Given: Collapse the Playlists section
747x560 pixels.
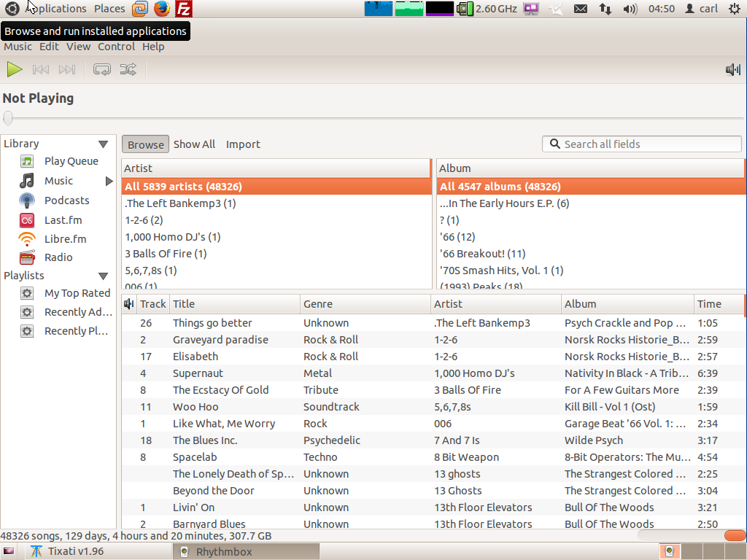Looking at the screenshot, I should pos(103,276).
